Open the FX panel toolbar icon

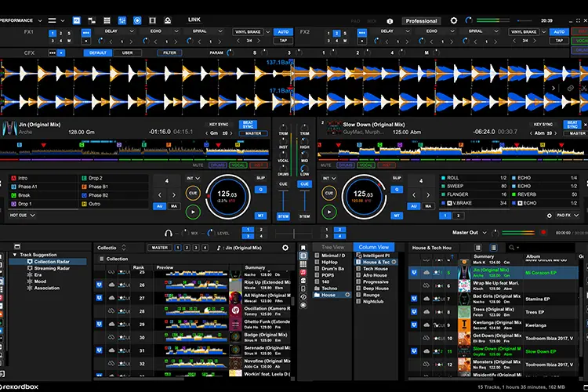pyautogui.click(x=77, y=20)
